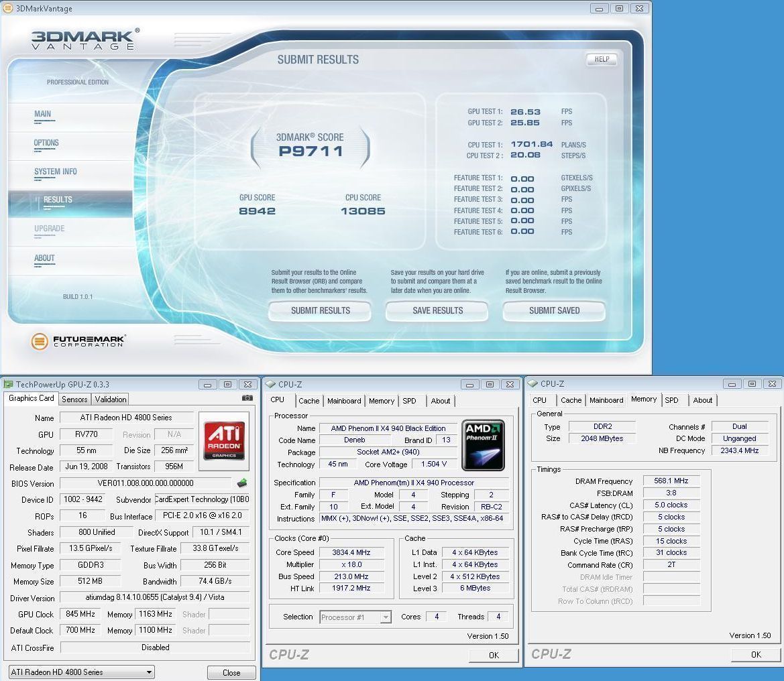Click the 3DMarkVantage title bar icon
The width and height of the screenshot is (784, 681).
tap(7, 8)
